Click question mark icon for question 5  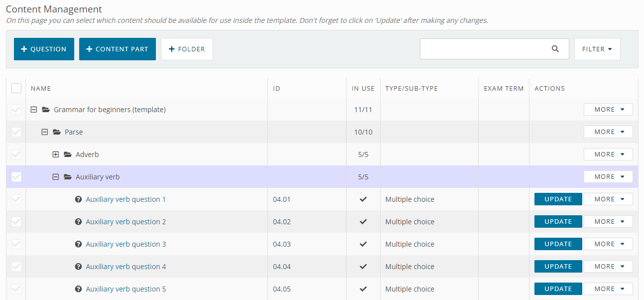pos(78,289)
